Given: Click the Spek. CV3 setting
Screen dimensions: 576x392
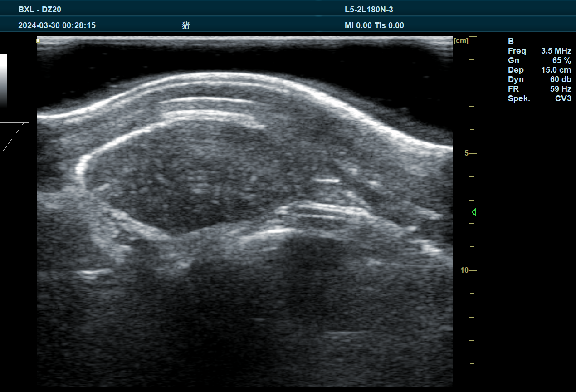Looking at the screenshot, I should 540,98.
